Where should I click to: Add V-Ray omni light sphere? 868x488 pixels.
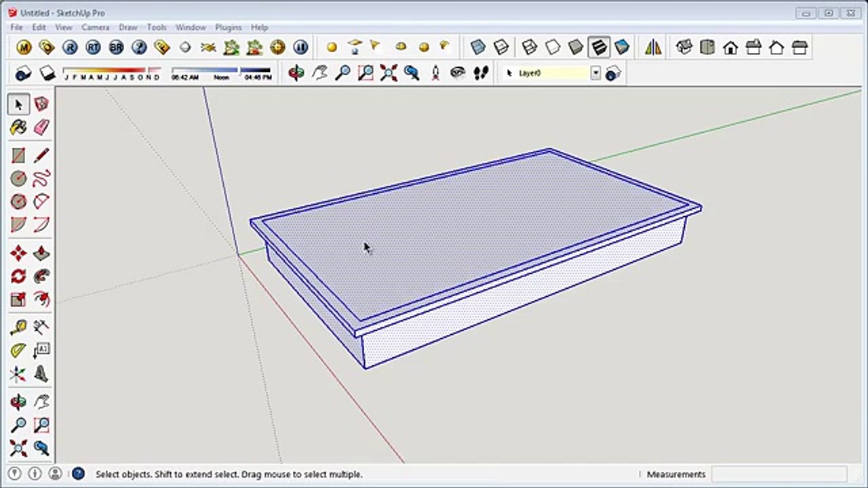pyautogui.click(x=332, y=47)
